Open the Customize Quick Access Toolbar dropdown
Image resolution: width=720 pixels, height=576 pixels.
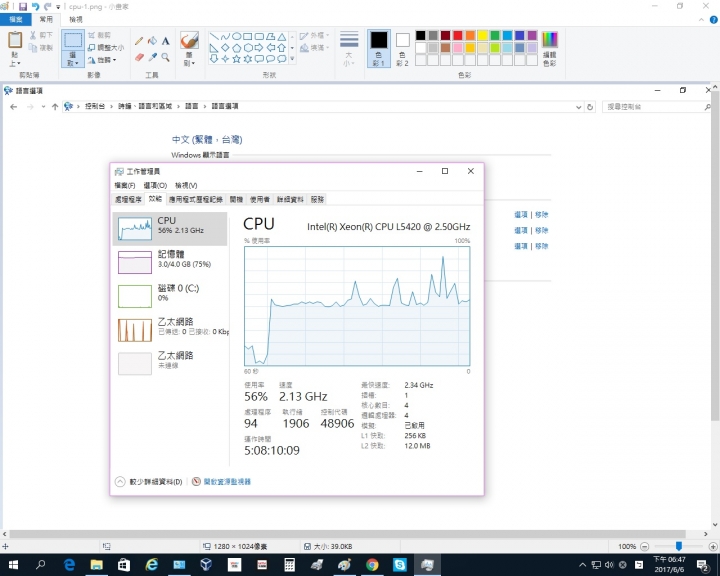point(58,7)
